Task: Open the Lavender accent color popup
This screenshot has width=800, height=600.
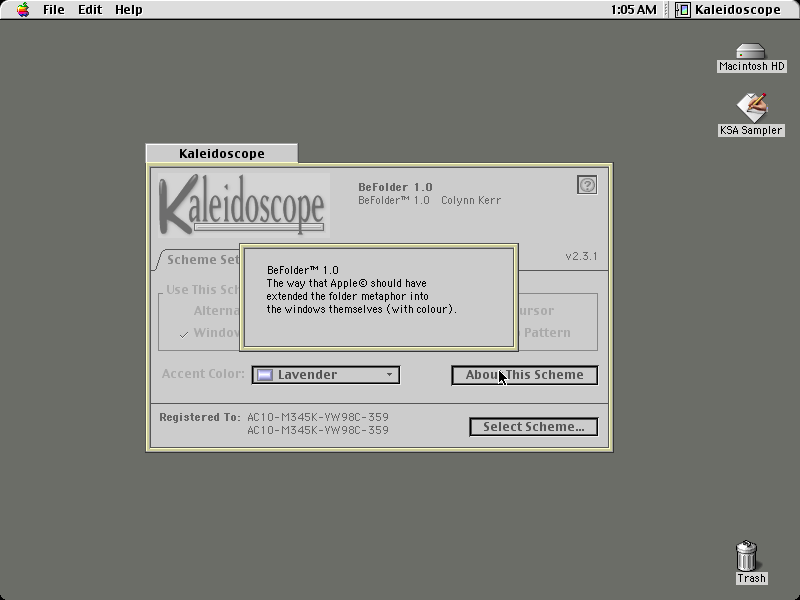Action: (x=326, y=375)
